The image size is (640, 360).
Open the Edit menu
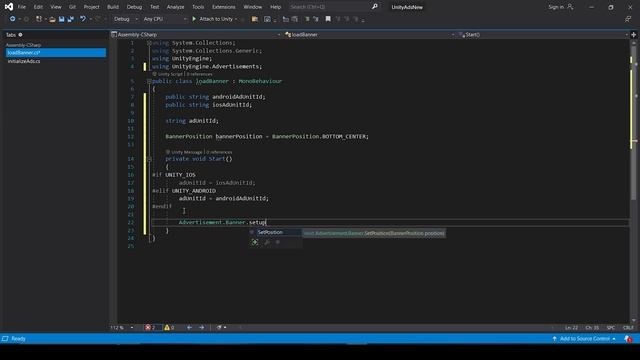pos(38,7)
